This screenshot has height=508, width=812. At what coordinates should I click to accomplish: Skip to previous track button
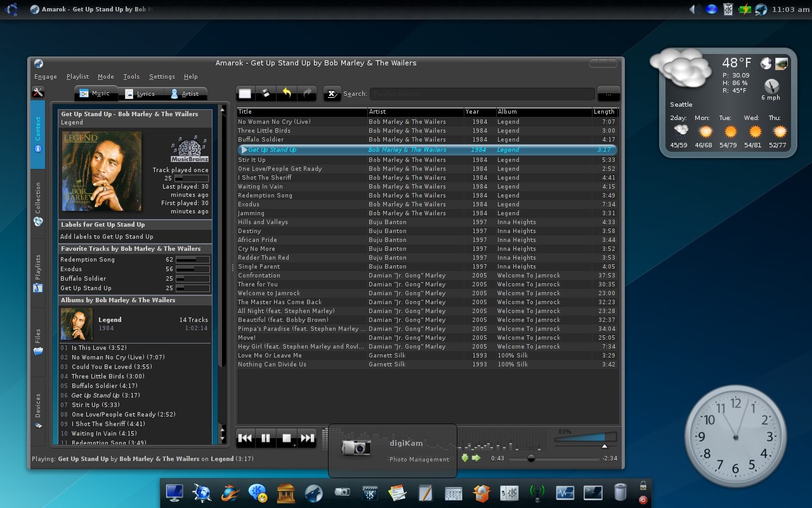pyautogui.click(x=245, y=438)
